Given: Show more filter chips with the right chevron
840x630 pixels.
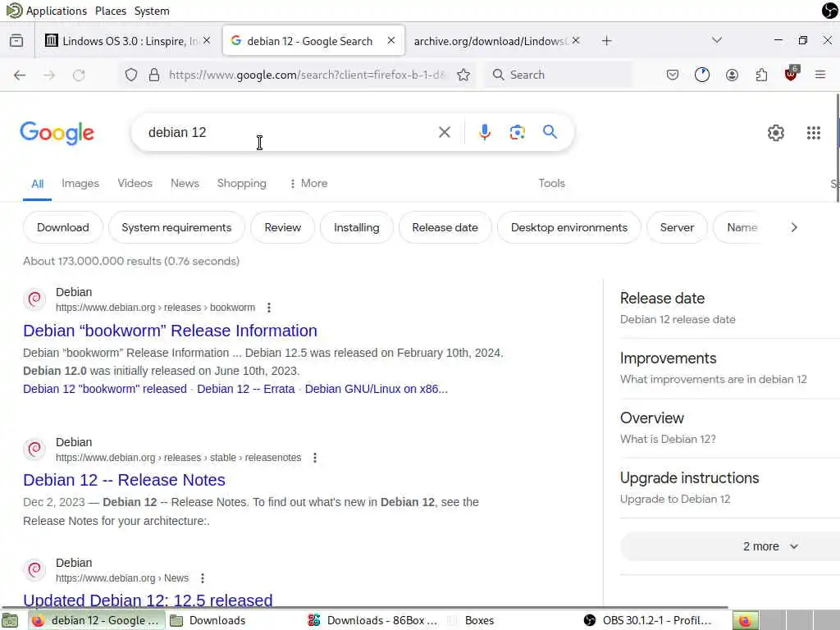Looking at the screenshot, I should point(794,227).
